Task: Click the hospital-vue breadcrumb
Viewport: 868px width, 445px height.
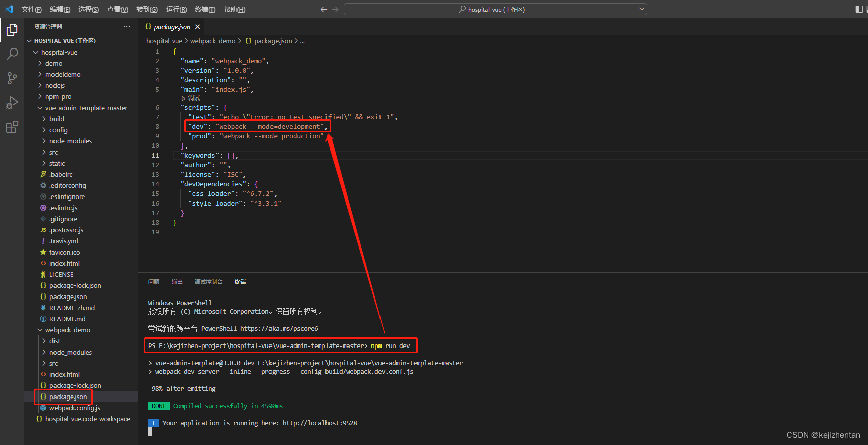Action: (164, 41)
